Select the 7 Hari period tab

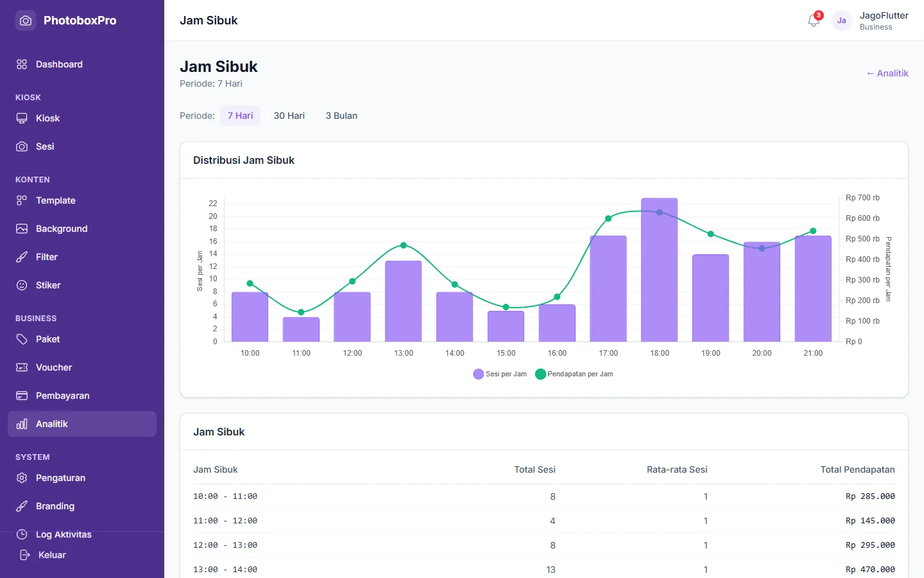click(241, 116)
